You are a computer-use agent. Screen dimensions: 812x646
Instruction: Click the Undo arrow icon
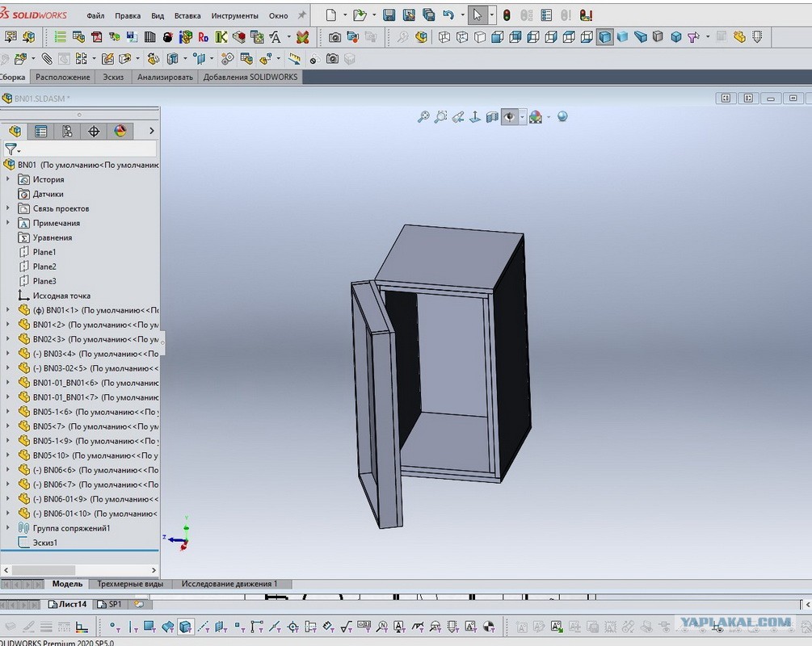point(448,15)
